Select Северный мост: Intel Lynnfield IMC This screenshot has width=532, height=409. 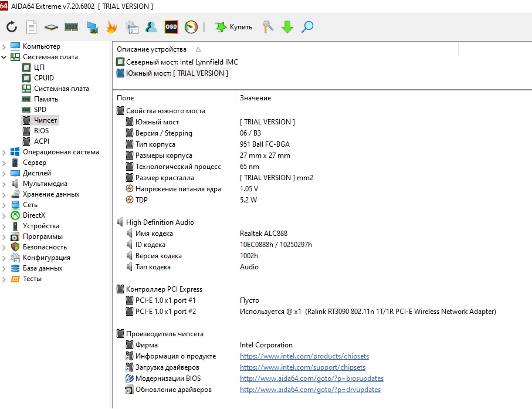[182, 62]
